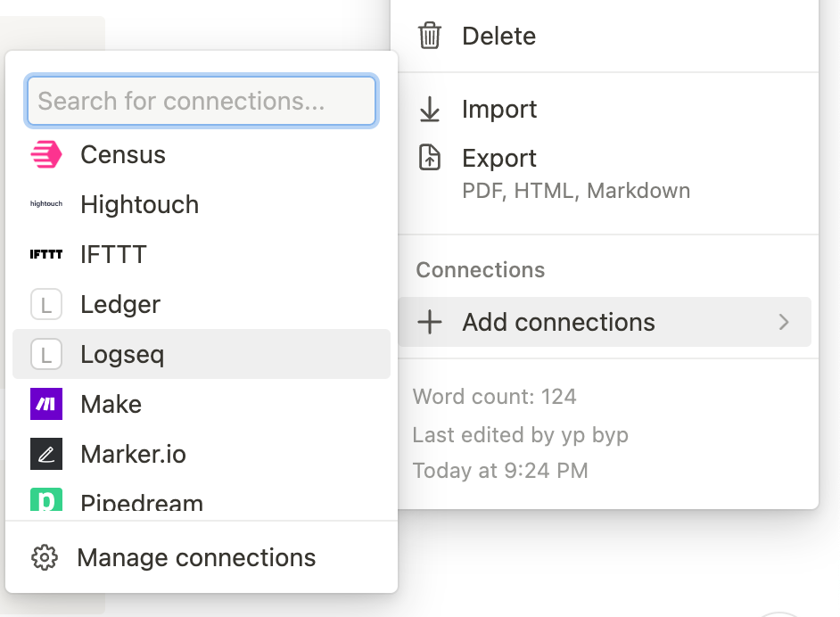
Task: Add the Make connection
Action: click(202, 404)
